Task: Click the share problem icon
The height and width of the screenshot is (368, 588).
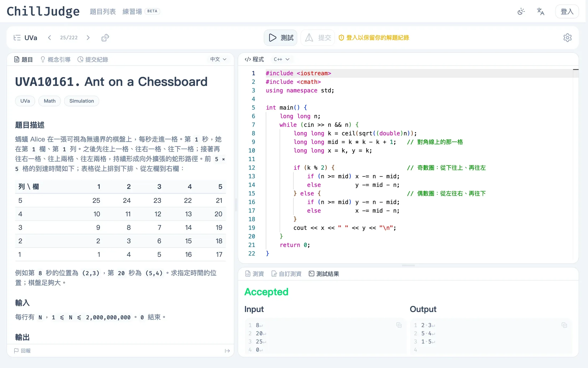Action: tap(105, 38)
